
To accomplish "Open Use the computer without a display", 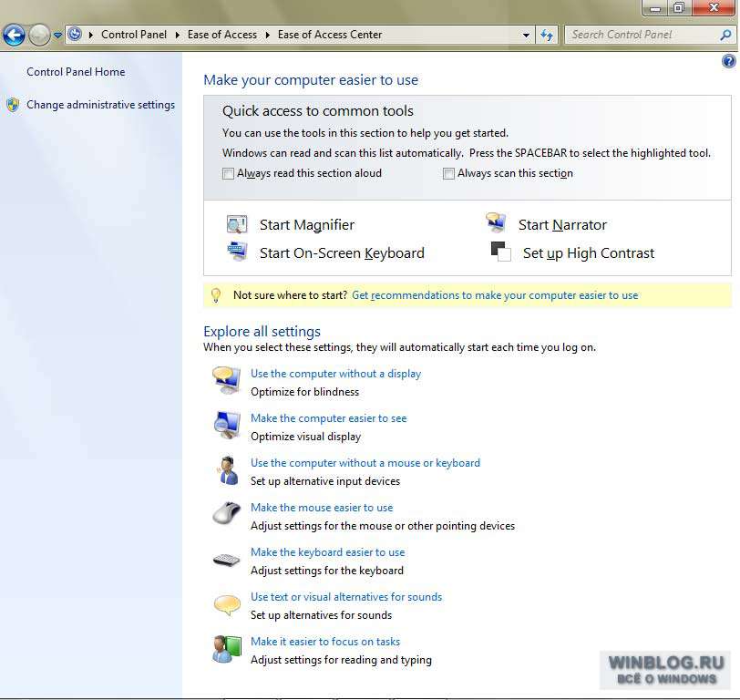I will (335, 374).
